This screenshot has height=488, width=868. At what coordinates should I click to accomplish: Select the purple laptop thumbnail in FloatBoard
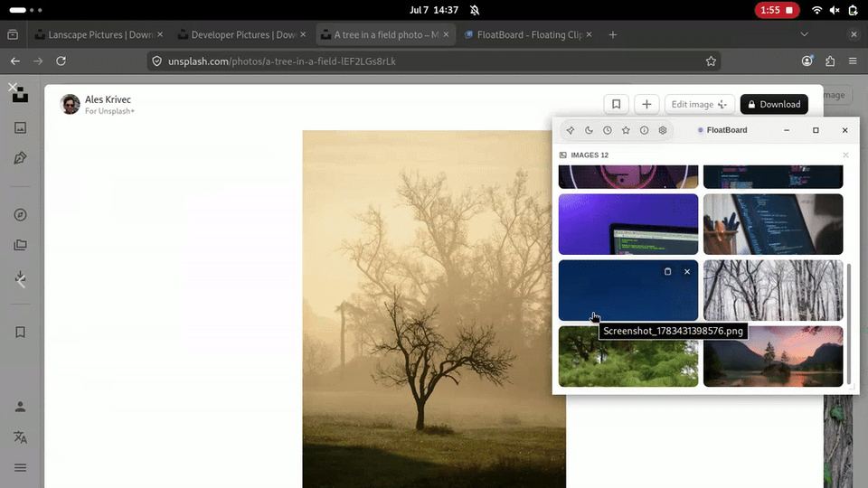[x=628, y=224]
